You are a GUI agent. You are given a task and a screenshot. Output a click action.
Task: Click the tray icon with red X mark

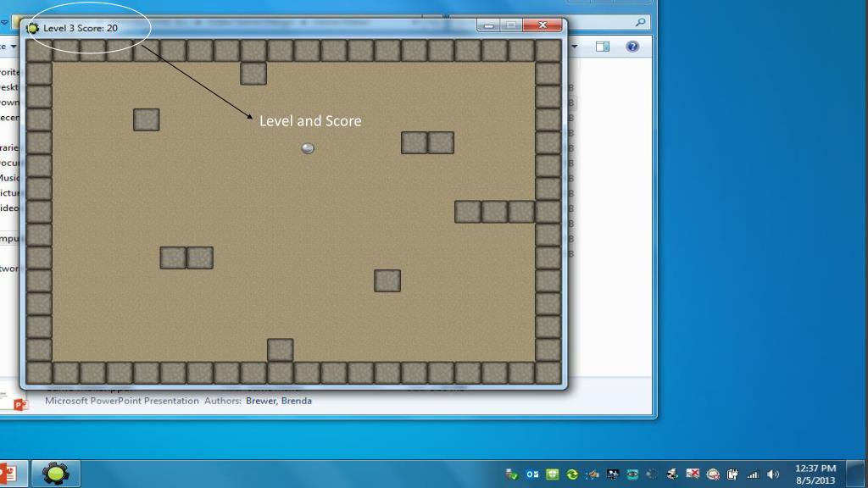point(693,474)
